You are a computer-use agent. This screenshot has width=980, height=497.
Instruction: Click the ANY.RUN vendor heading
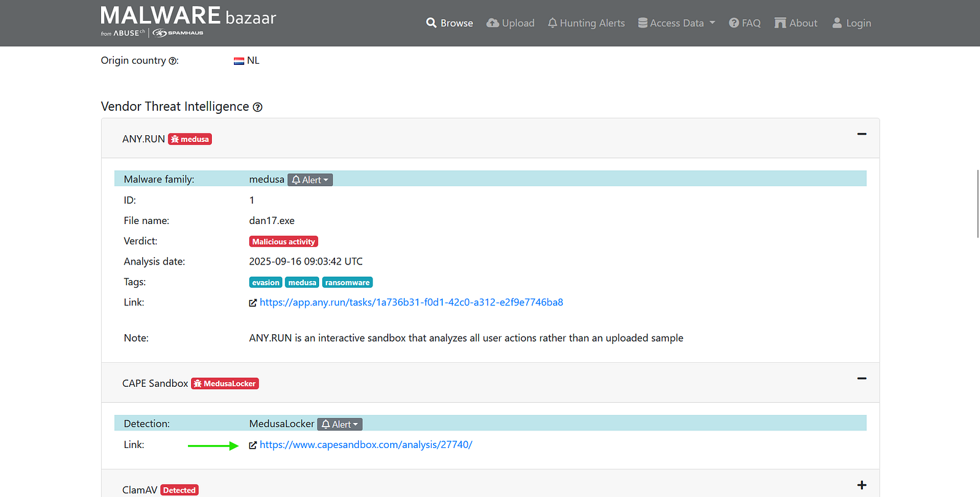click(143, 139)
